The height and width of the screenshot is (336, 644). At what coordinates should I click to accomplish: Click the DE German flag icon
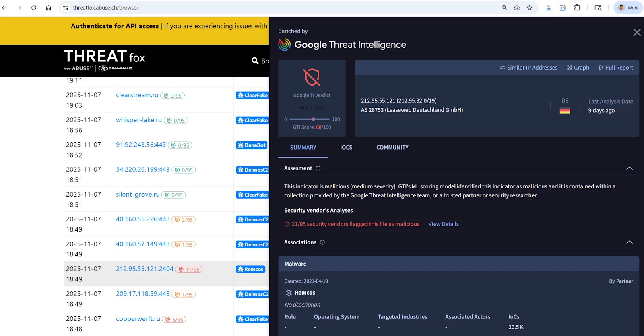point(565,111)
